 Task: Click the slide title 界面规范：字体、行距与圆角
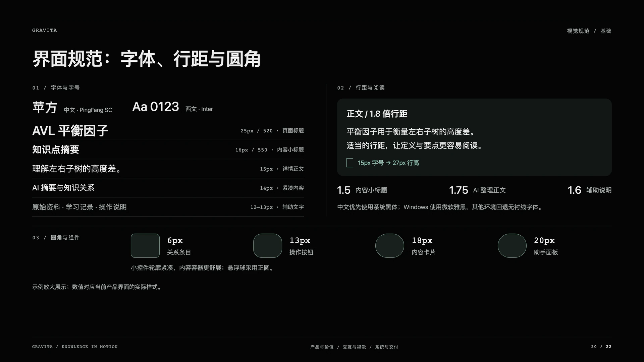pos(146,59)
